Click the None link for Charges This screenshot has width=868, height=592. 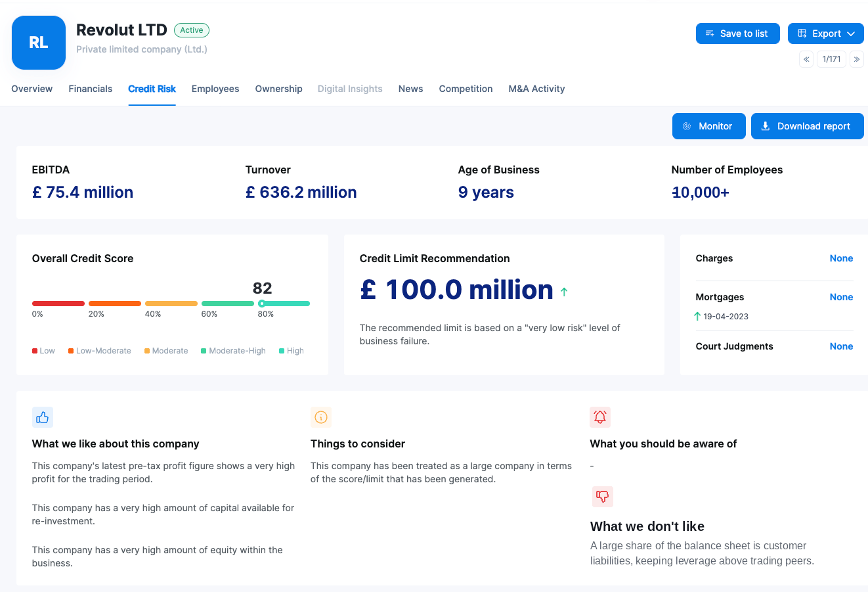tap(841, 258)
